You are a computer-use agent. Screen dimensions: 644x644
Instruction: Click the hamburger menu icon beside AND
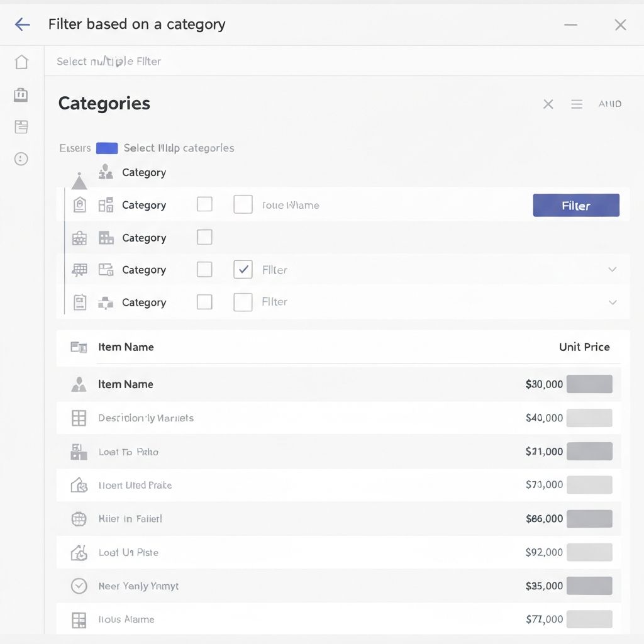[x=576, y=104]
